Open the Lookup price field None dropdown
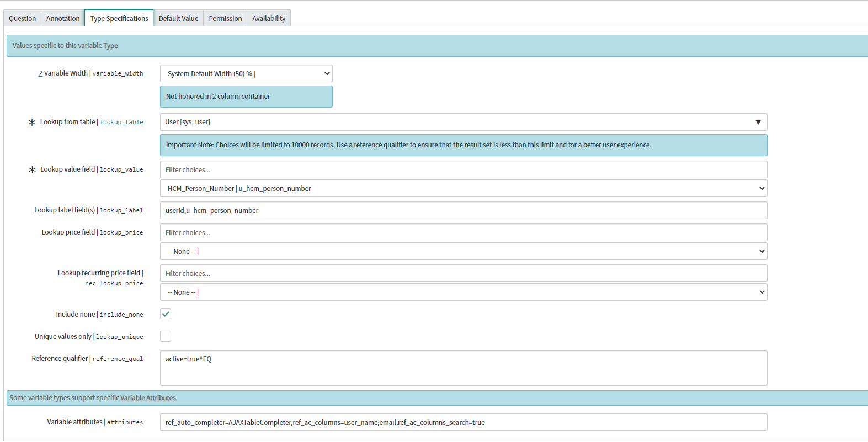The width and height of the screenshot is (868, 442). [x=464, y=252]
